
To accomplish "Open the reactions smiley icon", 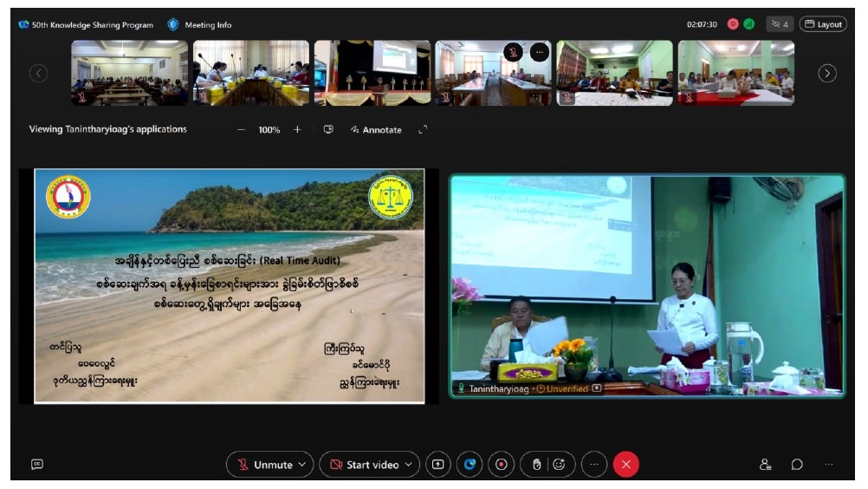I will (x=559, y=465).
